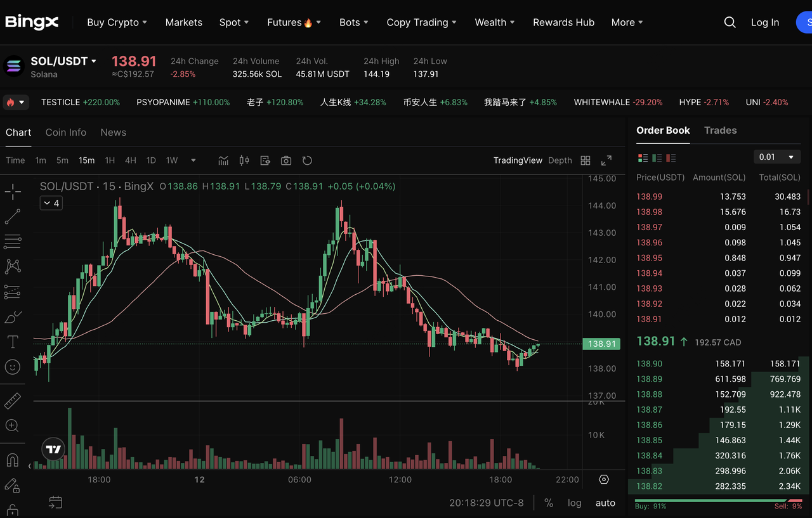The image size is (812, 518).
Task: Select the trend line drawing tool
Action: [13, 217]
